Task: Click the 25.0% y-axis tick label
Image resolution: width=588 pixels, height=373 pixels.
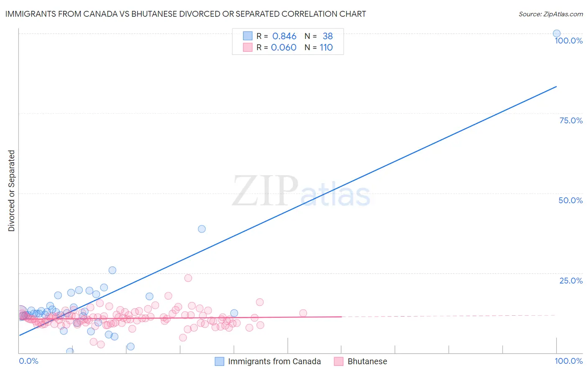Action: click(571, 281)
